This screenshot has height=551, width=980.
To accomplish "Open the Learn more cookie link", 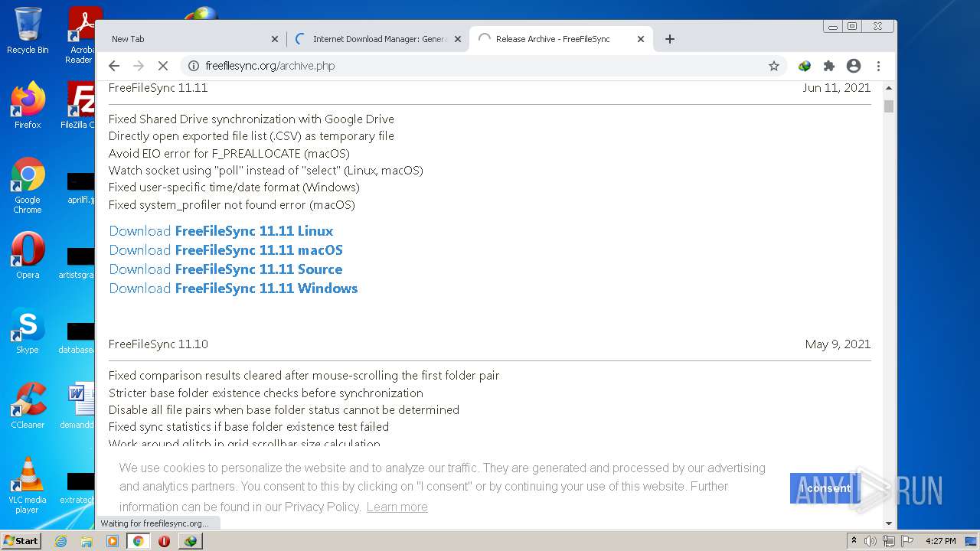I will [x=397, y=507].
